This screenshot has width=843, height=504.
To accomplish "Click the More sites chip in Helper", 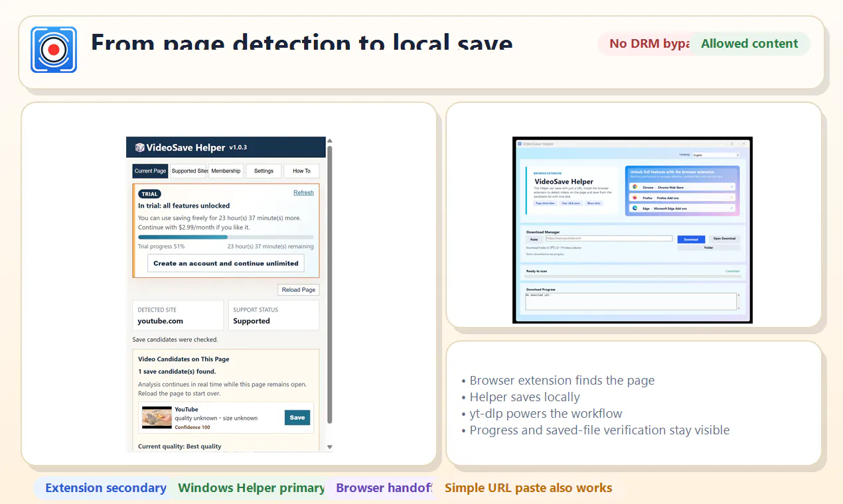I will [x=593, y=203].
